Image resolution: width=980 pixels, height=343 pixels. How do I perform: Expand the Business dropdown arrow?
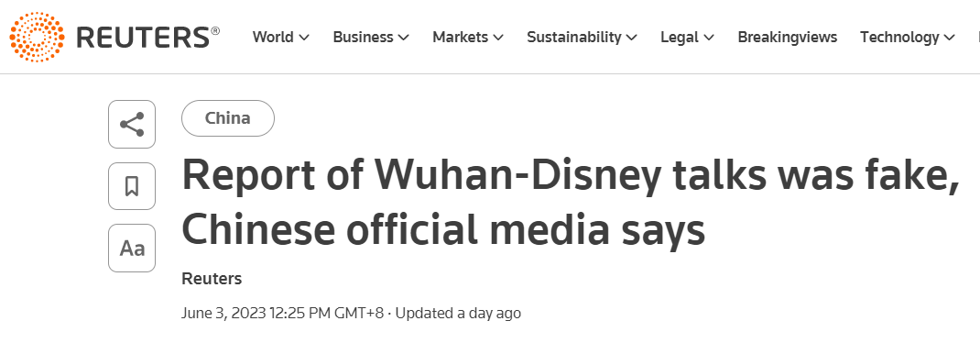point(404,38)
